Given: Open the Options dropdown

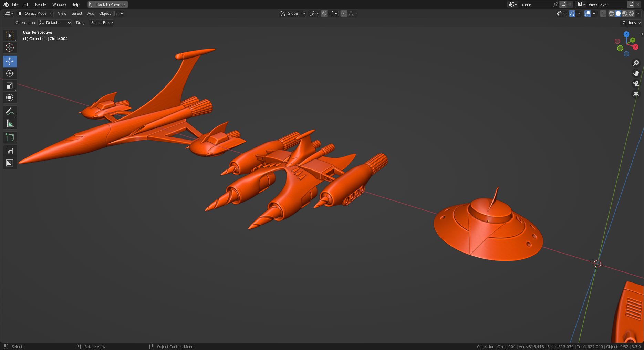Looking at the screenshot, I should (631, 23).
